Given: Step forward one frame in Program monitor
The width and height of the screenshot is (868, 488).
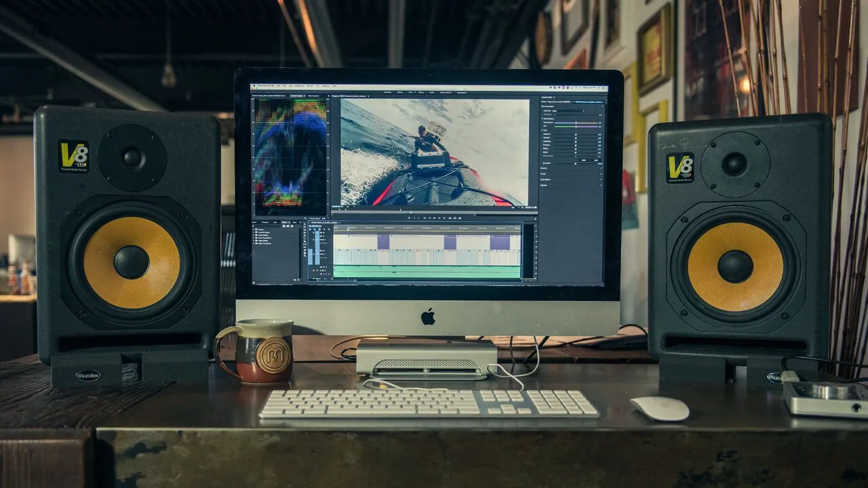Looking at the screenshot, I should click(x=438, y=218).
